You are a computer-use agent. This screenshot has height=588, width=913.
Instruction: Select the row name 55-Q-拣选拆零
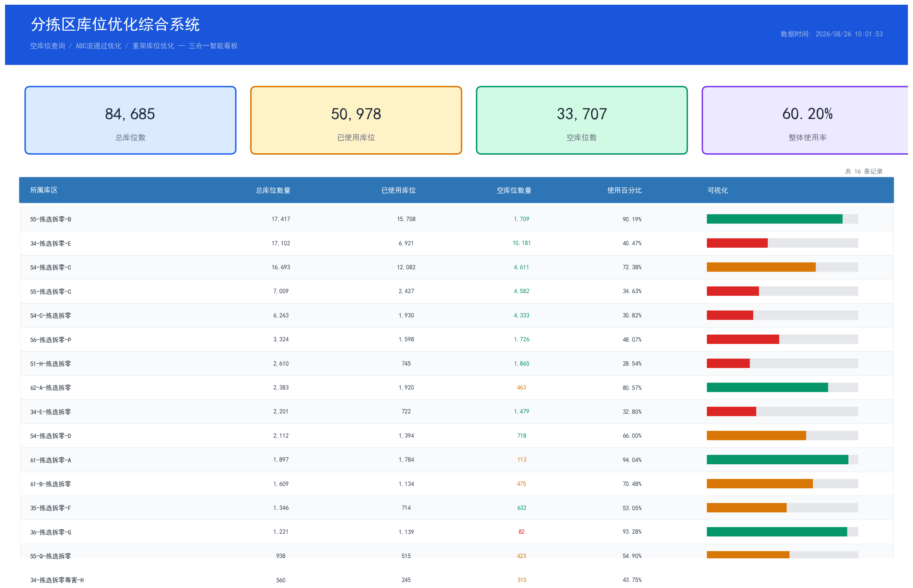click(51, 556)
